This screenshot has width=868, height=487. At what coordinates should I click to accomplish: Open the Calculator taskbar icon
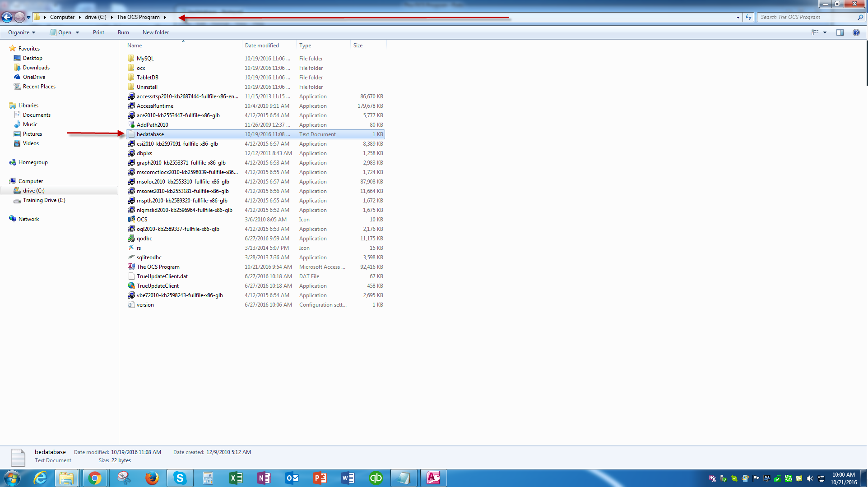208,478
